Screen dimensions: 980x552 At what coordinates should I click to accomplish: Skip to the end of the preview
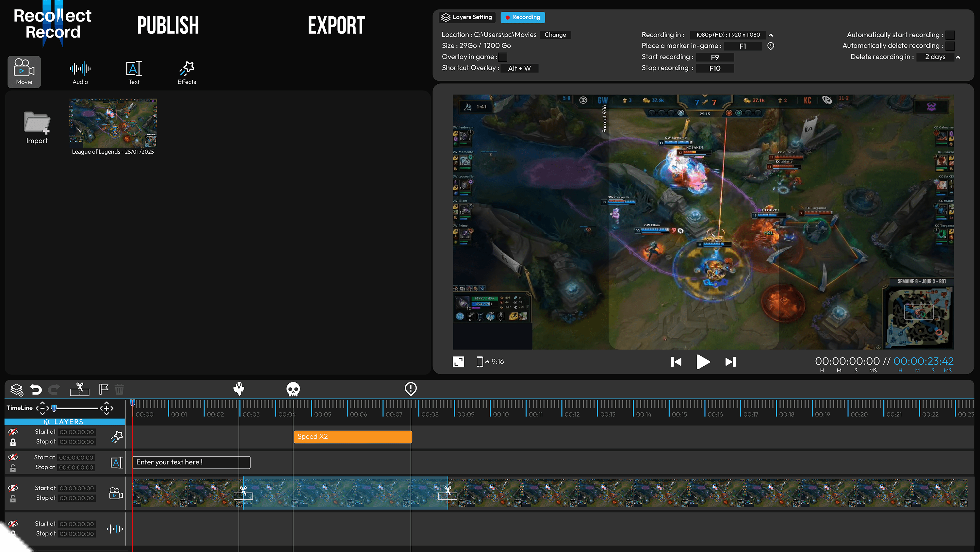click(730, 362)
